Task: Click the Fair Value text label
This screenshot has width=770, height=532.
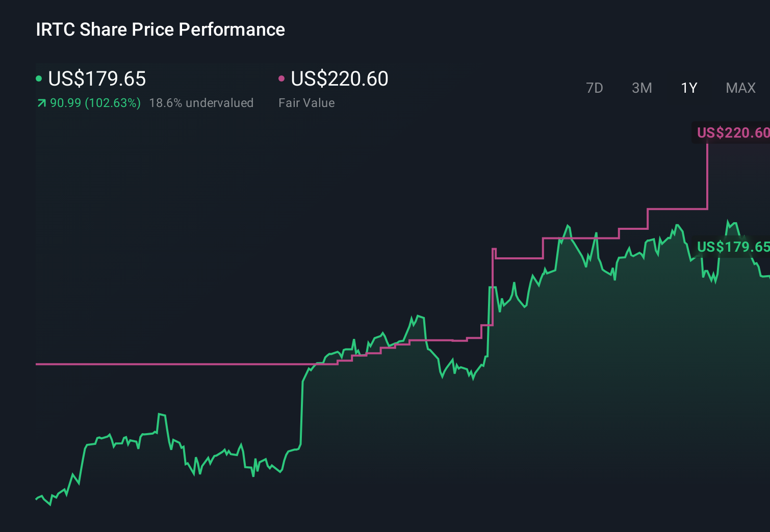Action: [306, 102]
